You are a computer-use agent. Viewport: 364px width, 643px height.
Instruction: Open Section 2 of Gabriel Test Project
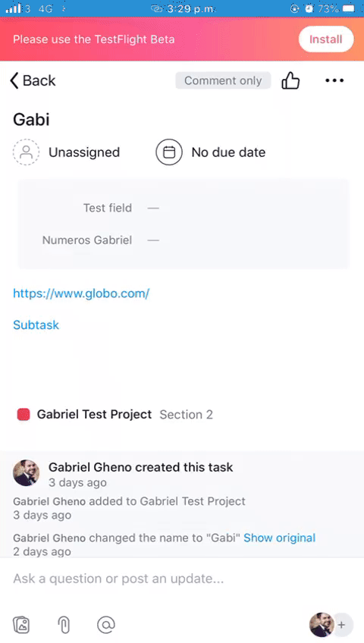(x=186, y=415)
